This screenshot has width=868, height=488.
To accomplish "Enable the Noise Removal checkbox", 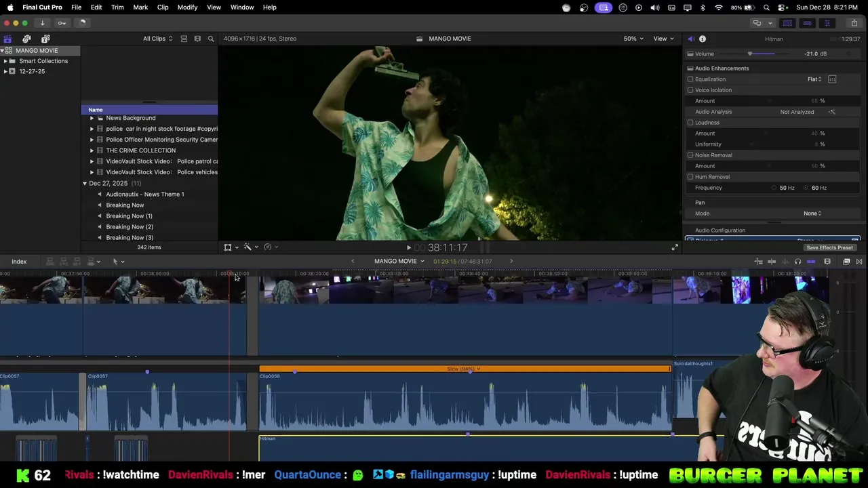I will 690,155.
